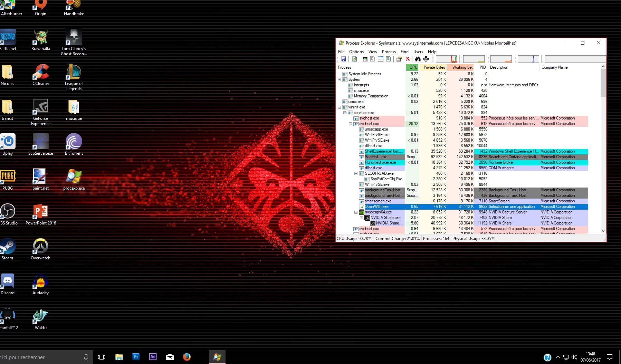
Task: Open Photoshop from the taskbar
Action: [x=136, y=357]
